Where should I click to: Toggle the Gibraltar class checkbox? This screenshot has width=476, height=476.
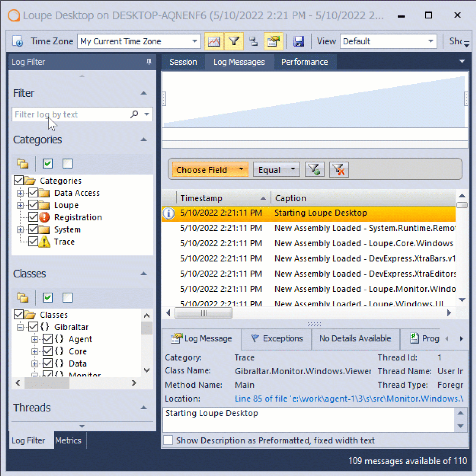33,326
